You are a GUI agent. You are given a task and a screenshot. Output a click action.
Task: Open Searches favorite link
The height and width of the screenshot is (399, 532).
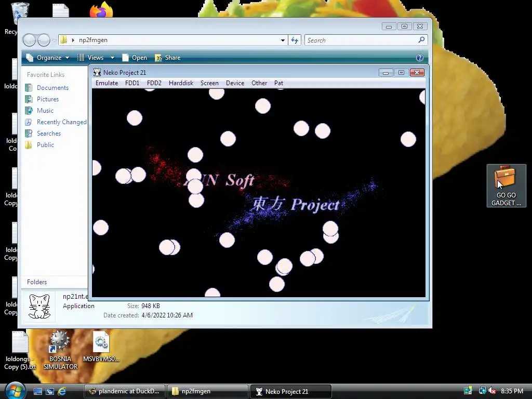[48, 134]
